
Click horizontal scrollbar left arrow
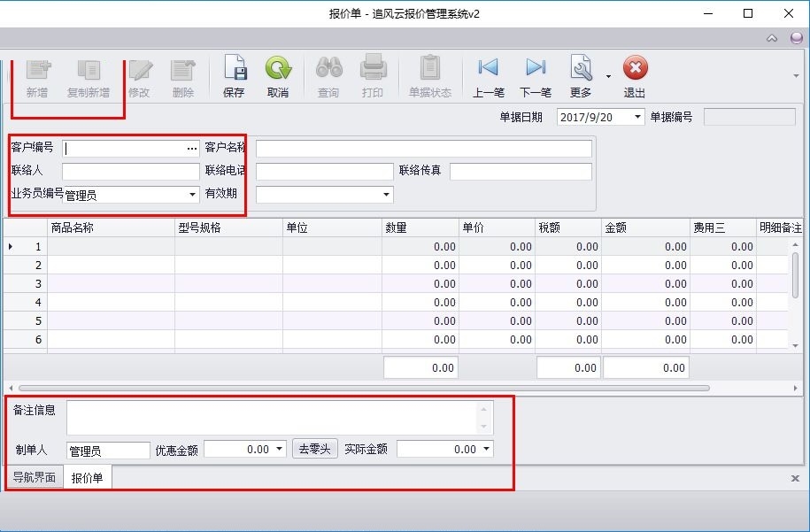click(x=11, y=388)
